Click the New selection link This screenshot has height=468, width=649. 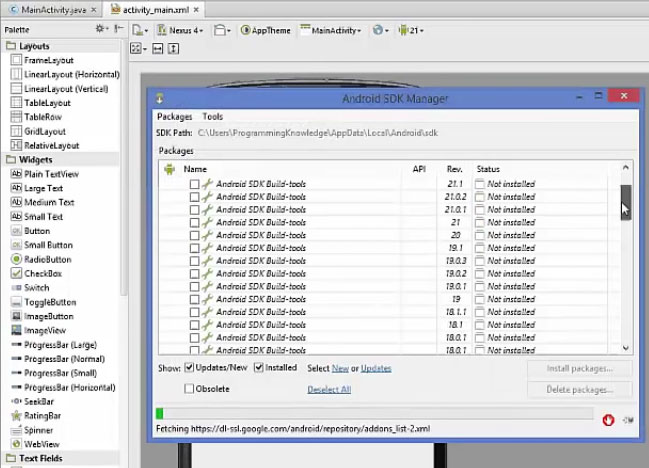coord(340,368)
